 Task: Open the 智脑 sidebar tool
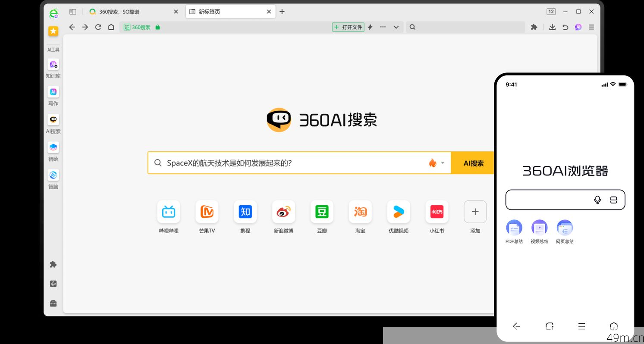53,175
